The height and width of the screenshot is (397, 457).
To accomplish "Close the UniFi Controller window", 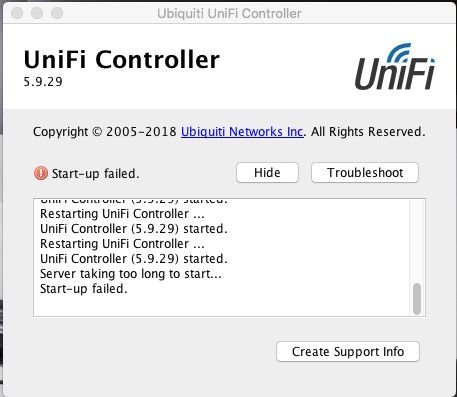I will pos(17,13).
